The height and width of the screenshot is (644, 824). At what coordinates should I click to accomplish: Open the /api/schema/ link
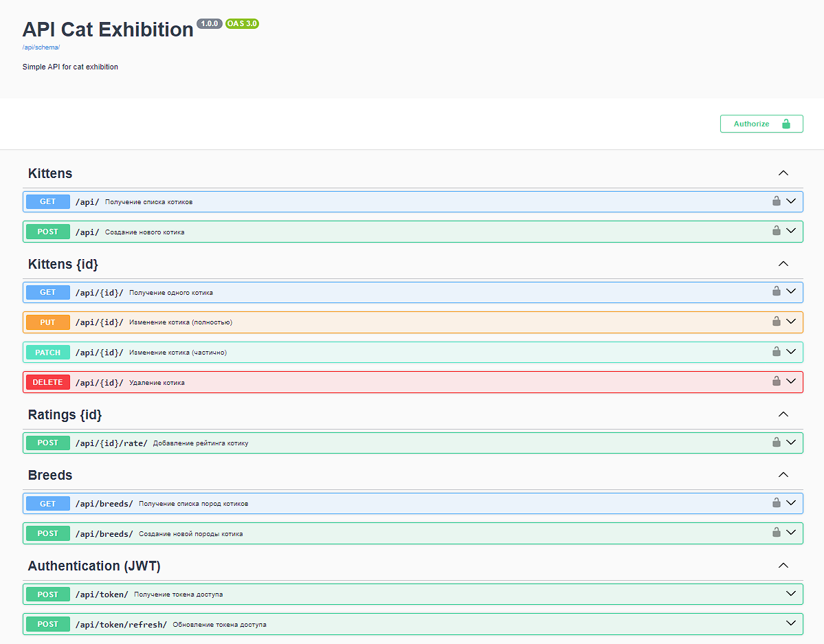(x=41, y=47)
